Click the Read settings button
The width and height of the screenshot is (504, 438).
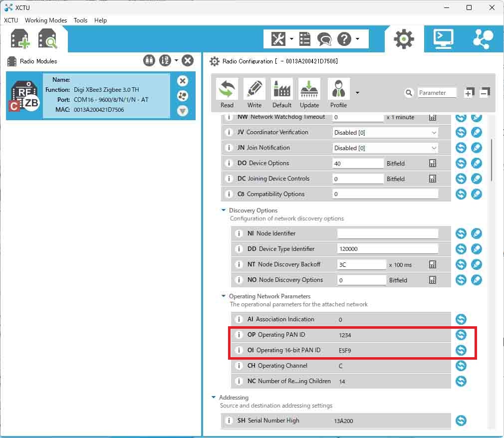tap(227, 89)
